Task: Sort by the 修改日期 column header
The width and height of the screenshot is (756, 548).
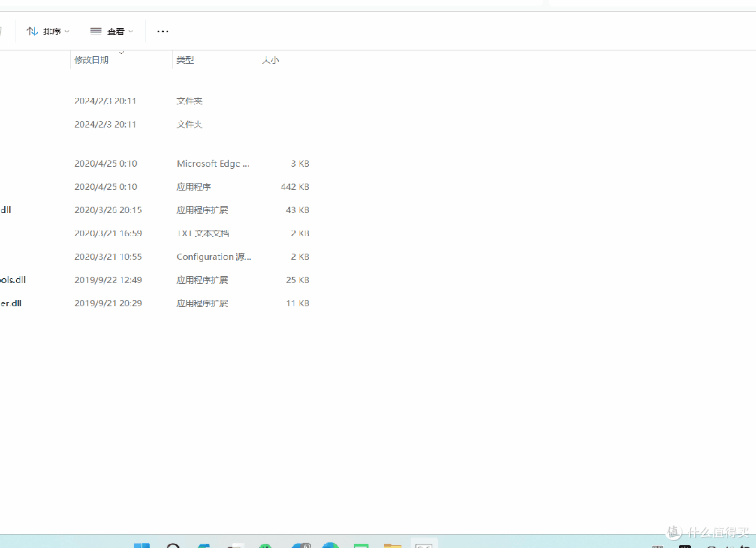Action: [92, 60]
